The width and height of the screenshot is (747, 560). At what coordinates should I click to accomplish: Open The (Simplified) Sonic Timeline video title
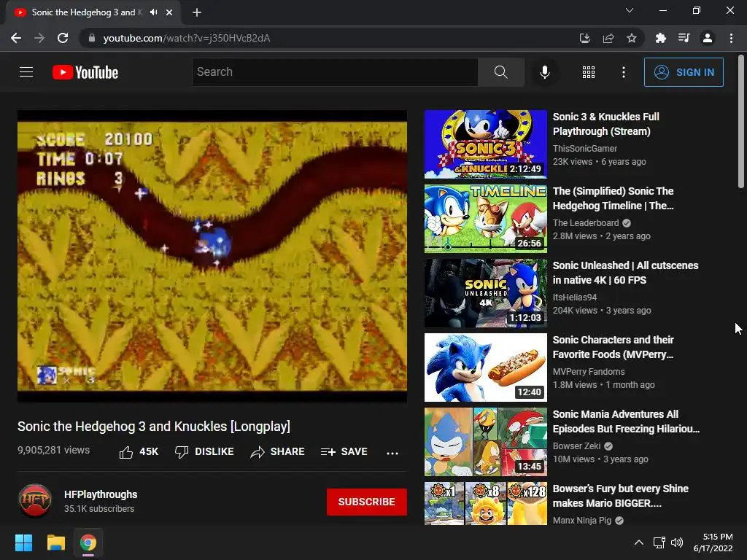point(613,198)
